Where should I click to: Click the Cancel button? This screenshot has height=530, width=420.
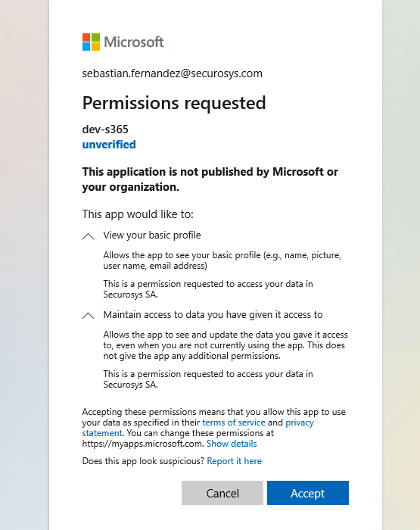(222, 493)
